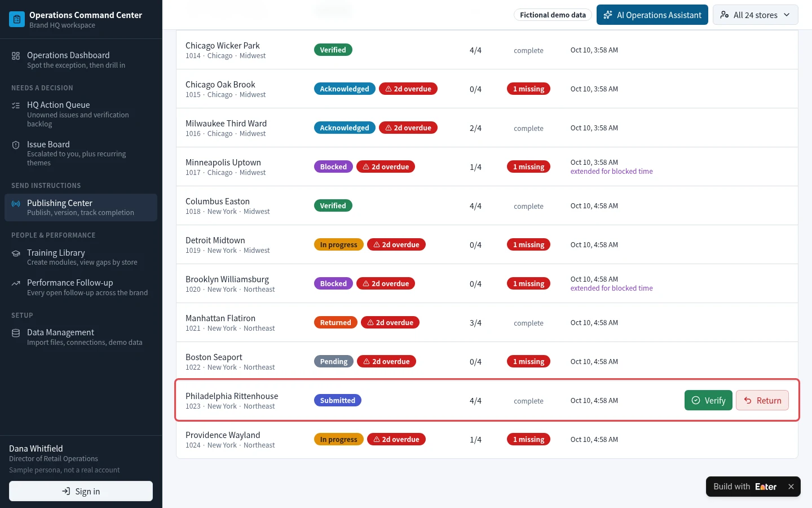Click the Data Management database icon
Viewport: 812px width, 508px height.
pyautogui.click(x=16, y=332)
